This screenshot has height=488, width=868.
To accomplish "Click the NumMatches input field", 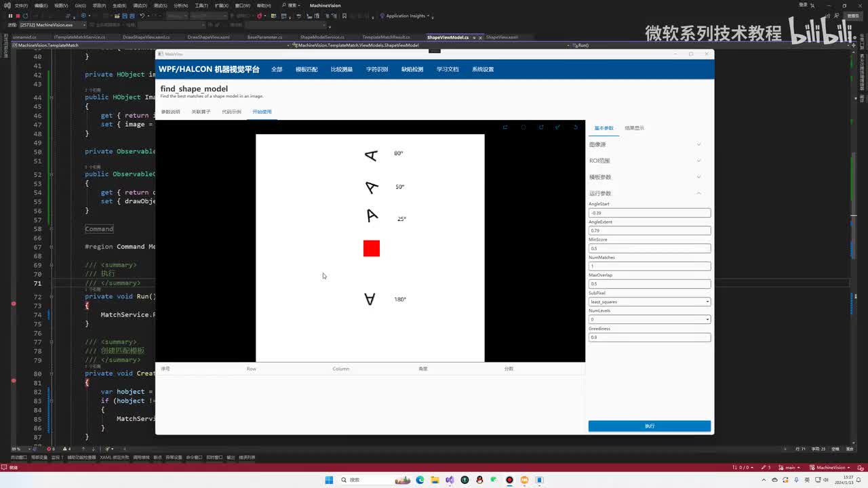I will click(x=650, y=266).
